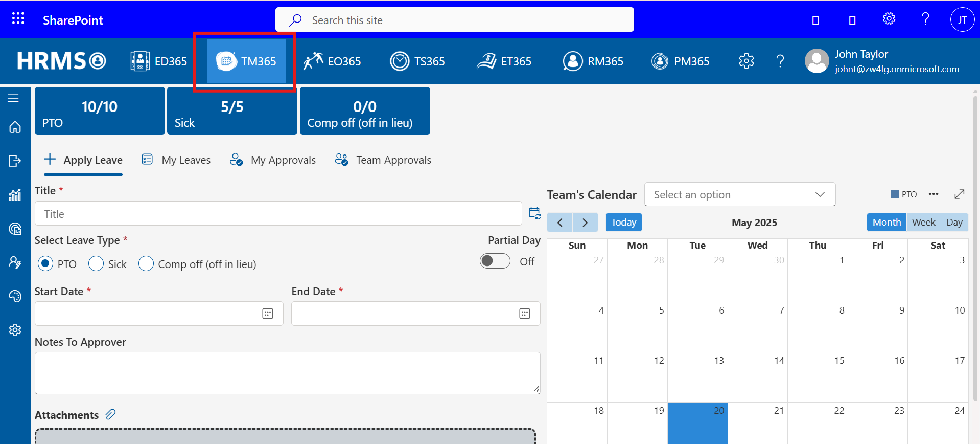Click the Comp off 0/0 balance card

(x=365, y=110)
